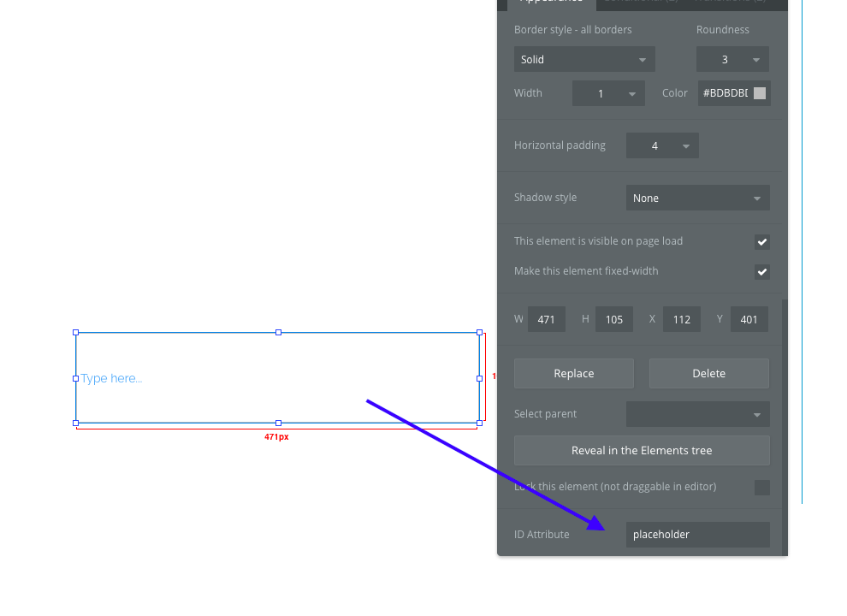The width and height of the screenshot is (847, 616).
Task: Click the Delete button
Action: (708, 373)
